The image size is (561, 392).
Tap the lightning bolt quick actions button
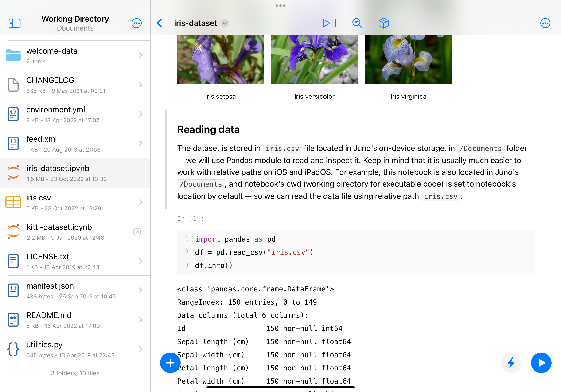[511, 363]
